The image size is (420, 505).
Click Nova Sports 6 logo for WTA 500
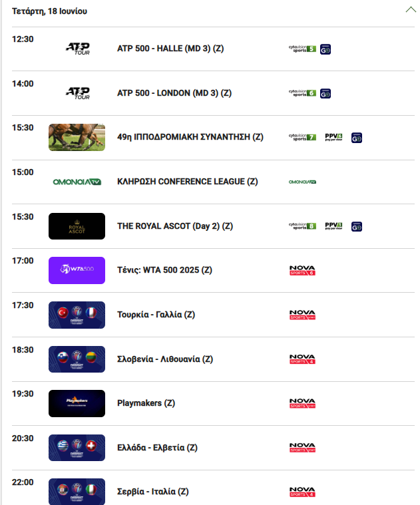302,270
